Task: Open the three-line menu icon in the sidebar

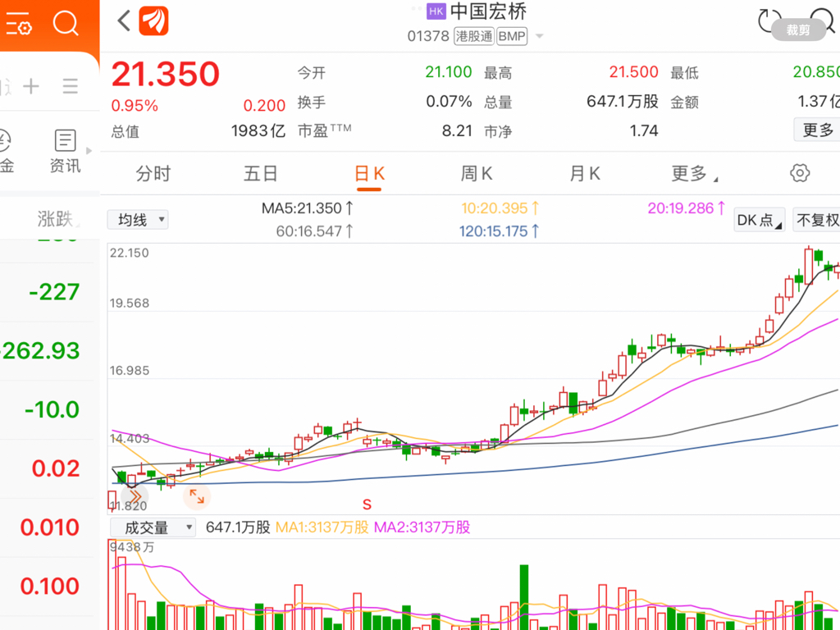Action: click(x=71, y=85)
